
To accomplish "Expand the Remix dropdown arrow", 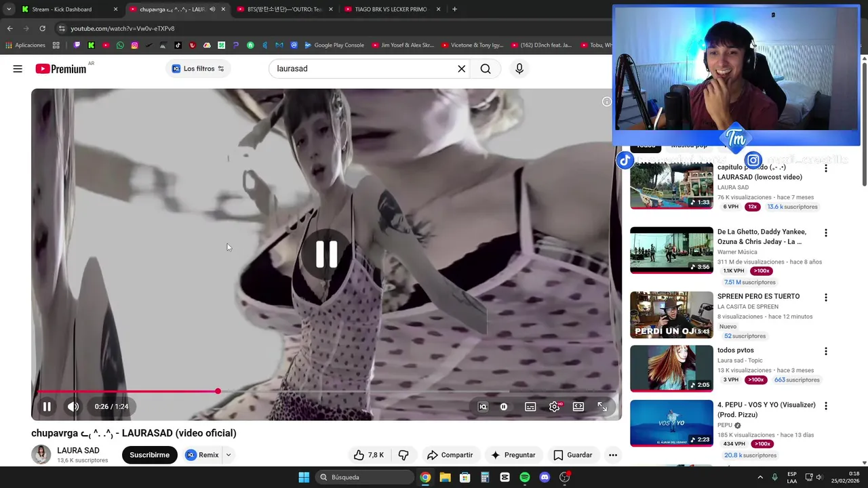I will click(229, 455).
